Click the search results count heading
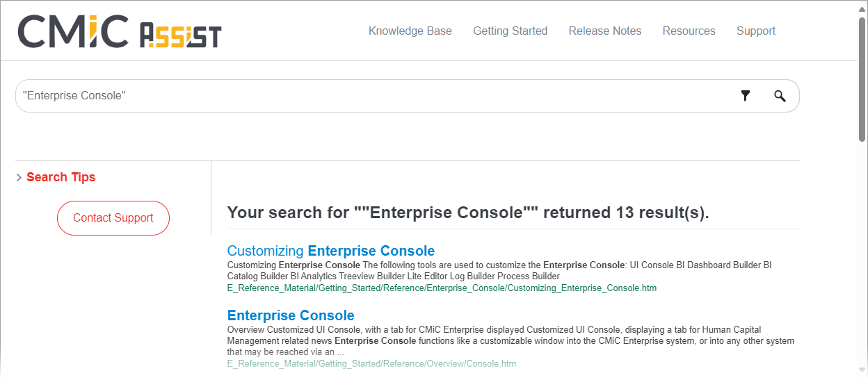The image size is (868, 380). tap(467, 213)
